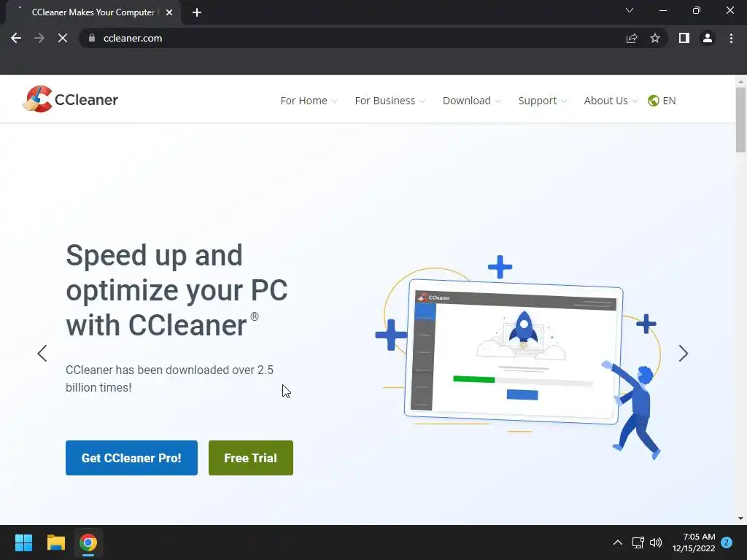Open the For Home menu
The image size is (747, 560).
tap(309, 101)
